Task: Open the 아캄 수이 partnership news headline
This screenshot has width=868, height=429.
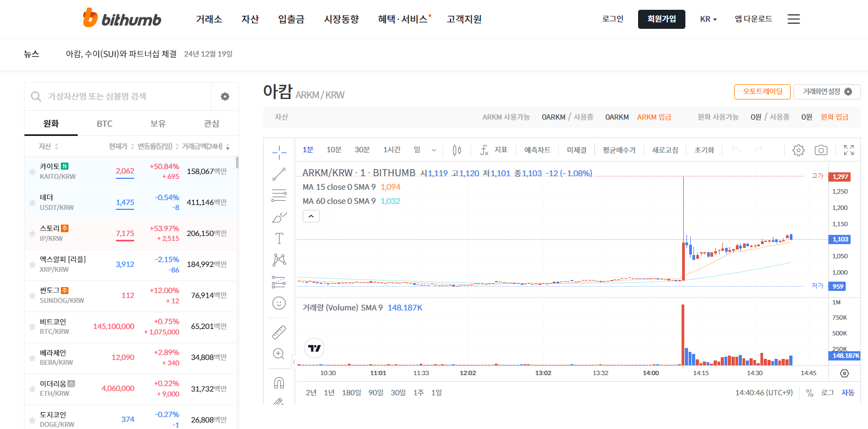Action: click(121, 54)
